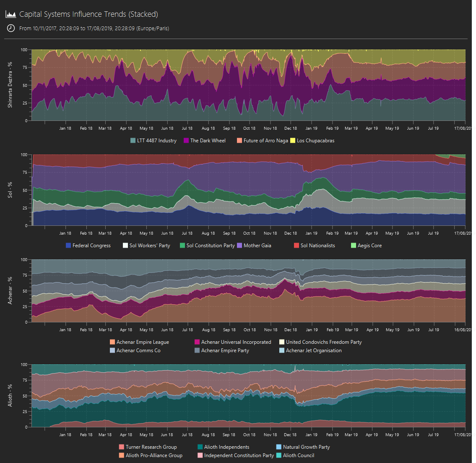Click the Achenar - % axis title
Image resolution: width=476 pixels, height=463 pixels.
(10, 291)
